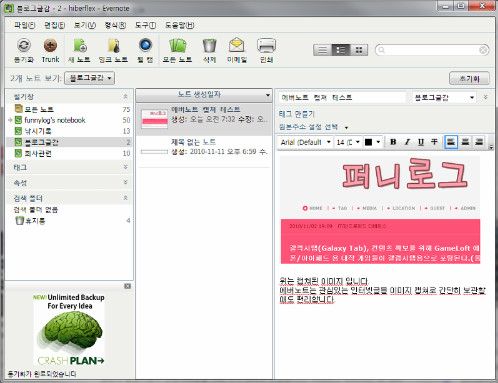Viewport: 498px width, 383px height.
Task: Open the Tools menu
Action: coord(145,25)
